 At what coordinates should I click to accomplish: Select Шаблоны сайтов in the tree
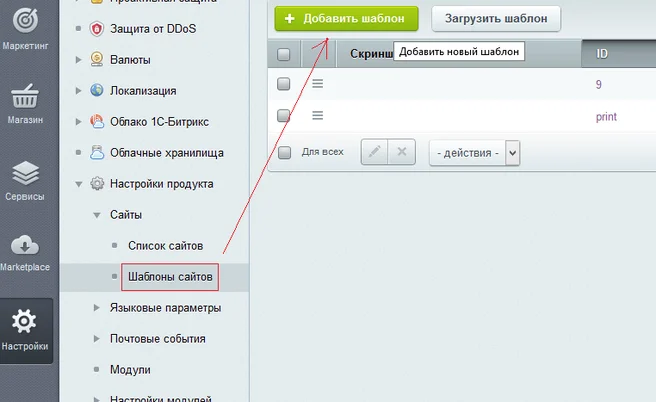[x=170, y=277]
